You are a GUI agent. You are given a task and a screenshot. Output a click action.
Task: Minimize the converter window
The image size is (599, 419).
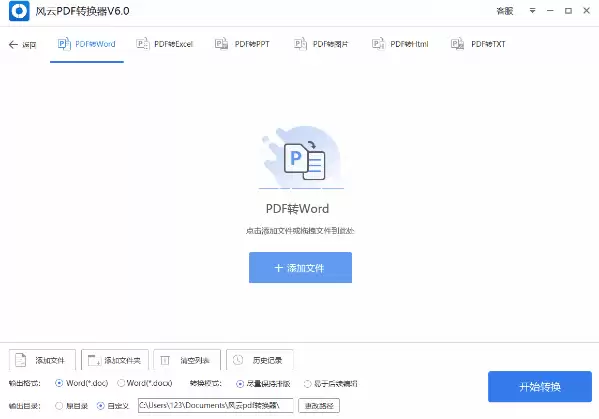[550, 11]
